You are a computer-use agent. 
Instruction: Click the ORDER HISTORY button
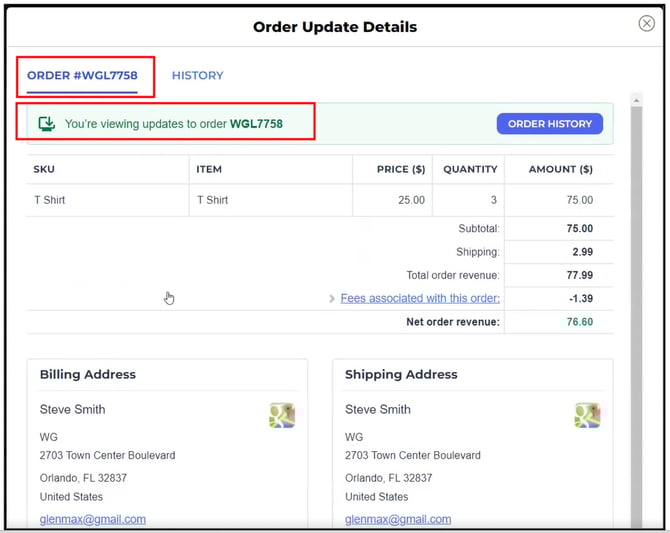550,124
